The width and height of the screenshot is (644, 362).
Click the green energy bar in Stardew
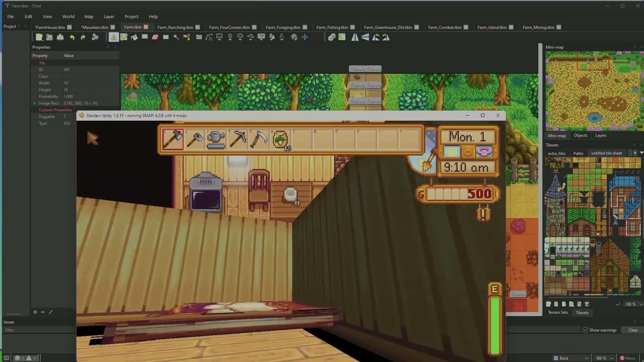495,326
